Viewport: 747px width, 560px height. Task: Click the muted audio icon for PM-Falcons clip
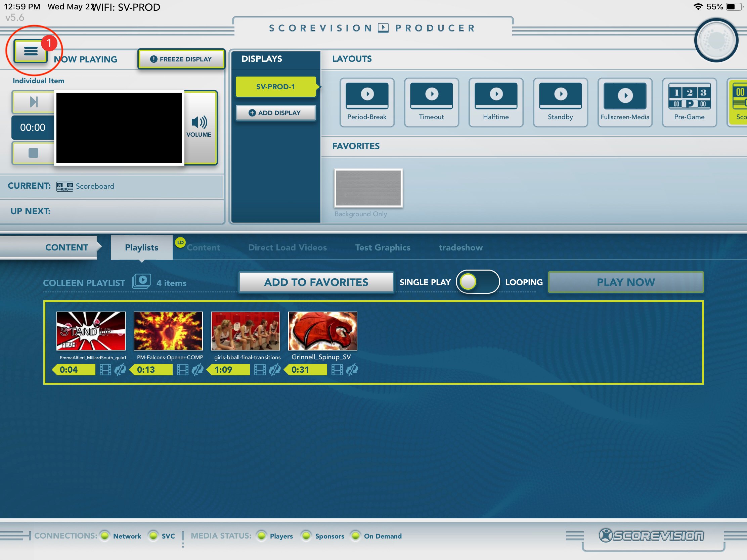[x=197, y=370]
